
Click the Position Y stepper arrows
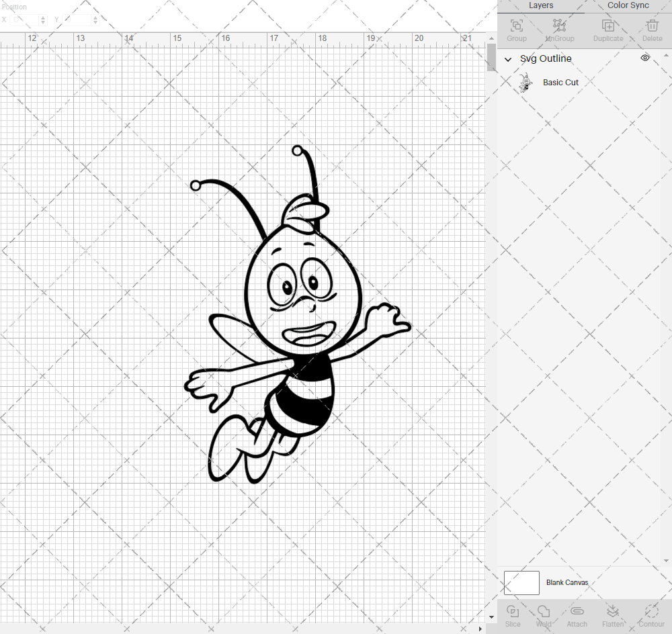95,19
